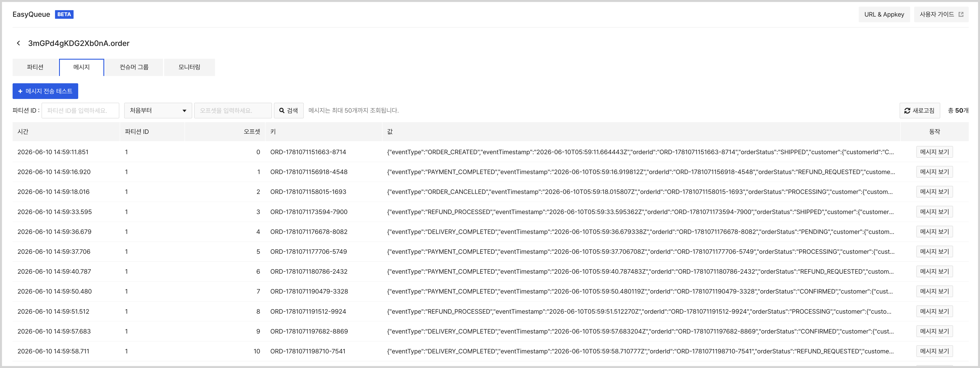Click timestamp 2026-06-10 14:59:37.706

pyautogui.click(x=54, y=252)
